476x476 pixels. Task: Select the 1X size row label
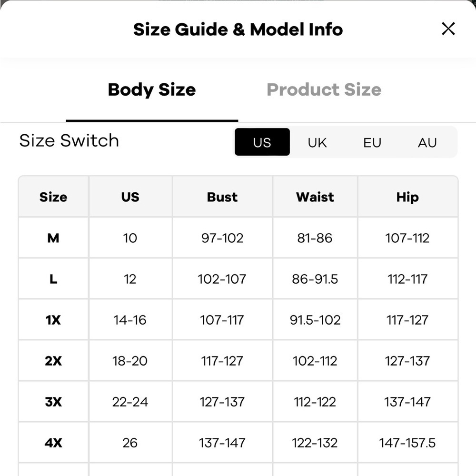point(53,320)
